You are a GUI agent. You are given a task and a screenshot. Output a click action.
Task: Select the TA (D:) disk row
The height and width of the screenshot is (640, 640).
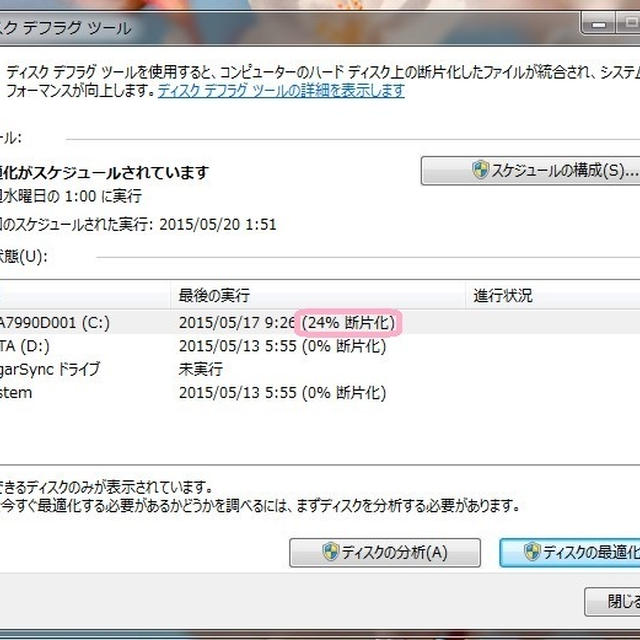point(320,346)
